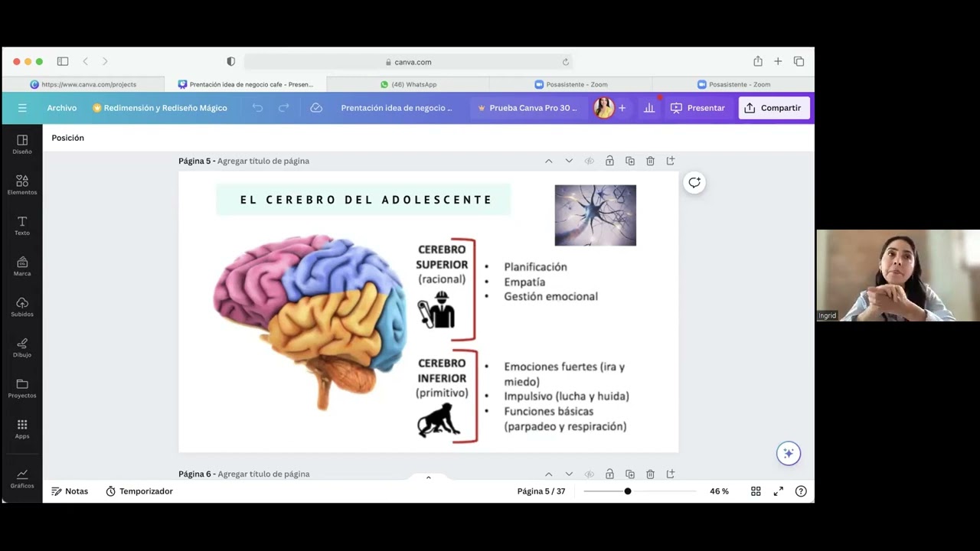This screenshot has width=980, height=551.
Task: Duplicate Página 6
Action: (x=630, y=474)
